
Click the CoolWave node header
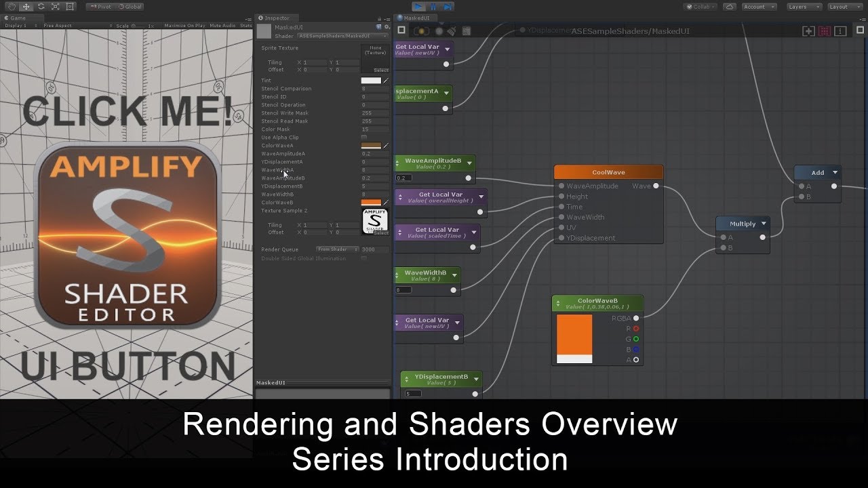click(608, 172)
